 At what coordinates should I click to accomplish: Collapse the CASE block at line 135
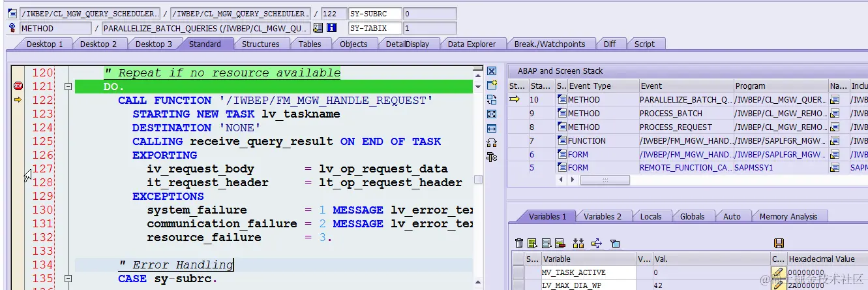(x=67, y=278)
